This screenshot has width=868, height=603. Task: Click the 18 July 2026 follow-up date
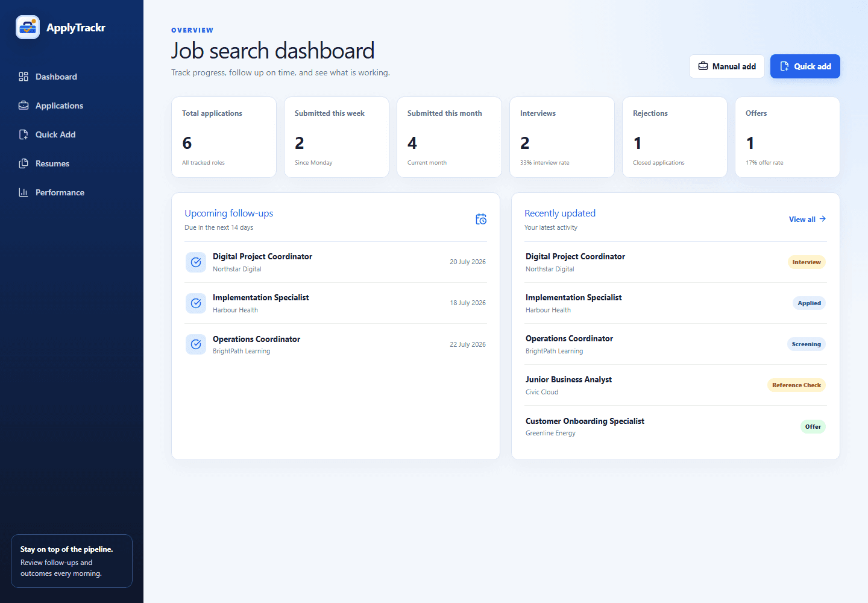(x=468, y=303)
